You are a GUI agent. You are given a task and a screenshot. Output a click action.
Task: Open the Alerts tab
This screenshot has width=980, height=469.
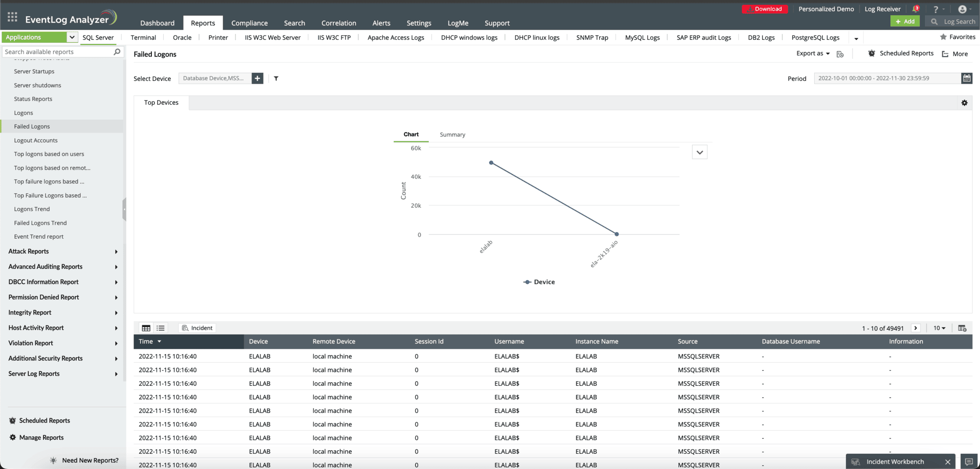381,23
